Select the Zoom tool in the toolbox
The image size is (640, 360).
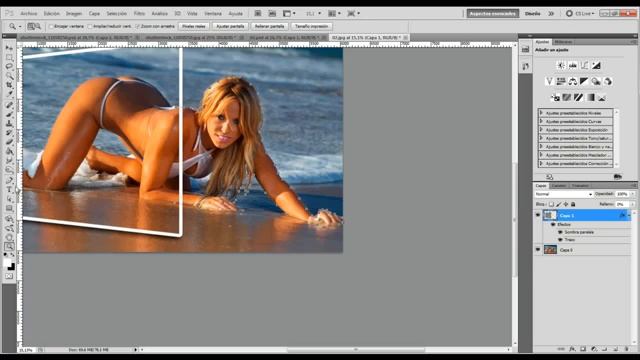[x=9, y=246]
